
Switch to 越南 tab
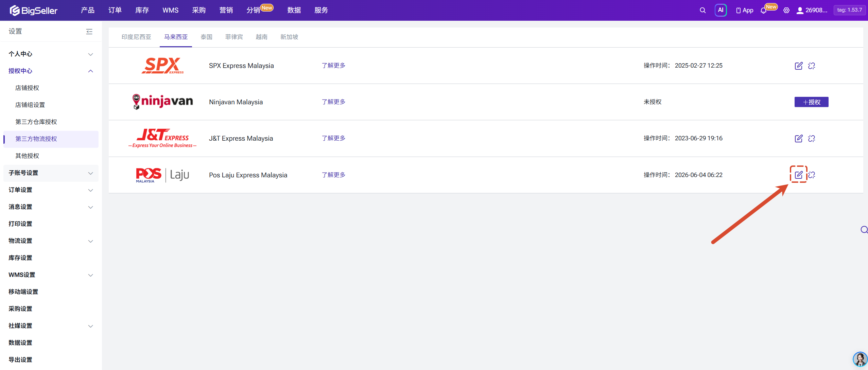tap(261, 37)
